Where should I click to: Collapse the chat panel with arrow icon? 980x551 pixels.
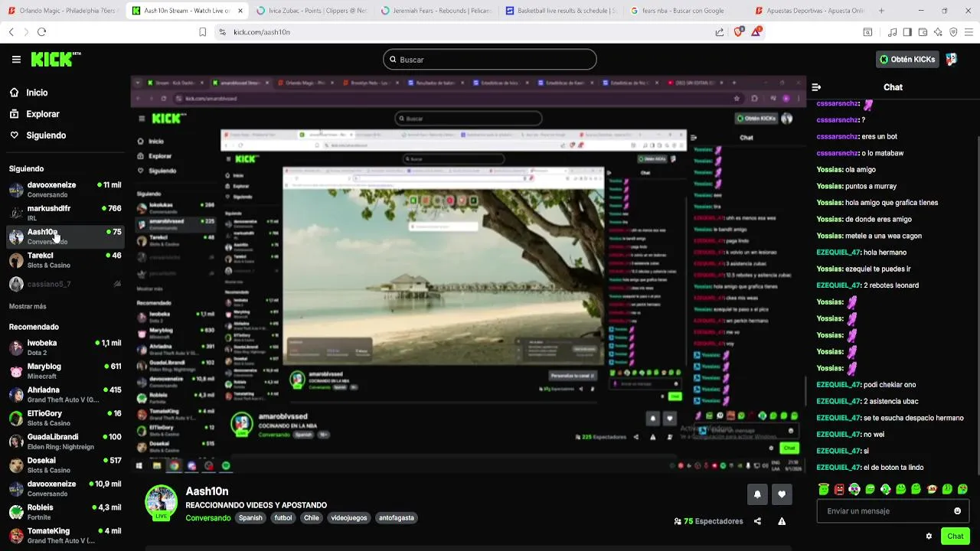point(816,87)
